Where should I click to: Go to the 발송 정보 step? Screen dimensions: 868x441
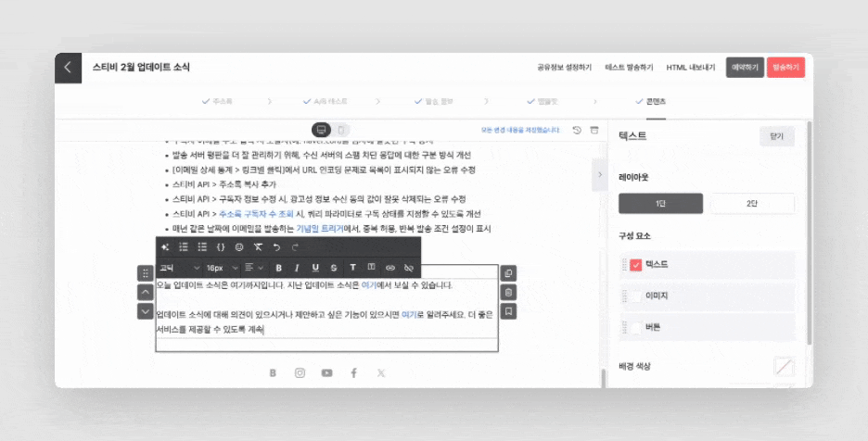tap(434, 102)
